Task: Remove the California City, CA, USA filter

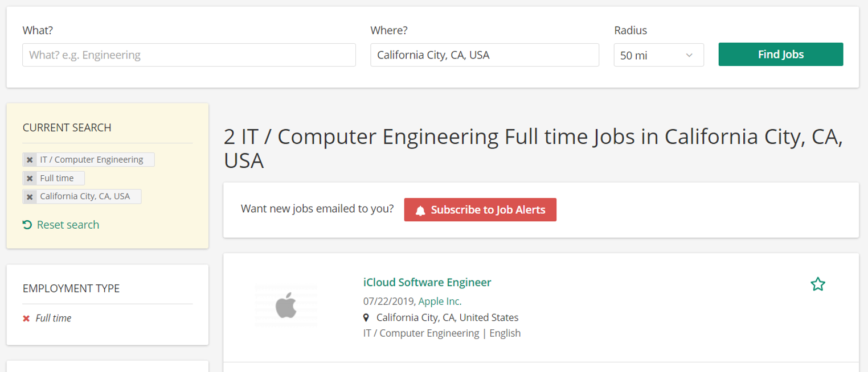Action: [x=30, y=197]
